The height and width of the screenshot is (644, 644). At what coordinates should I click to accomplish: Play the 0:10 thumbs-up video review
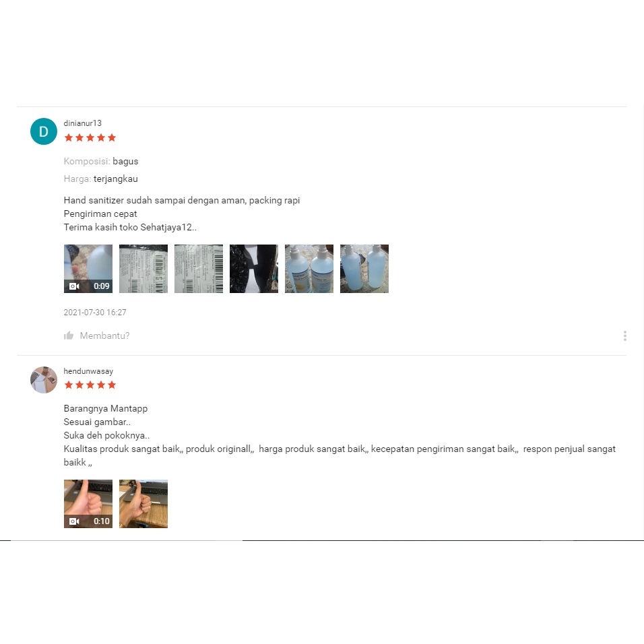(88, 503)
